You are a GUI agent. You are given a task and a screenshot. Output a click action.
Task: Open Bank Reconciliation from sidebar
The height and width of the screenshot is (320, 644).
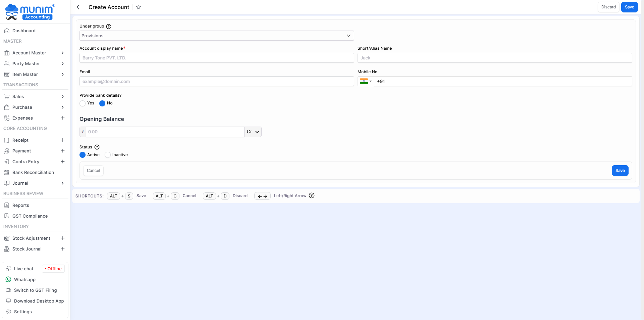[x=33, y=172]
